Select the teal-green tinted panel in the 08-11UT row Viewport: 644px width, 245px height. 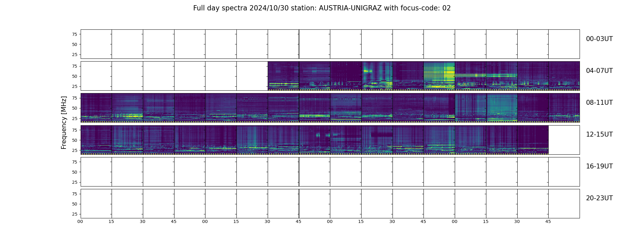click(x=502, y=108)
